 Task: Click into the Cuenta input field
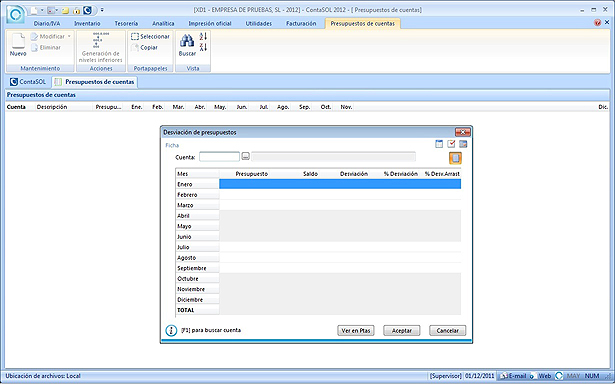coord(219,157)
